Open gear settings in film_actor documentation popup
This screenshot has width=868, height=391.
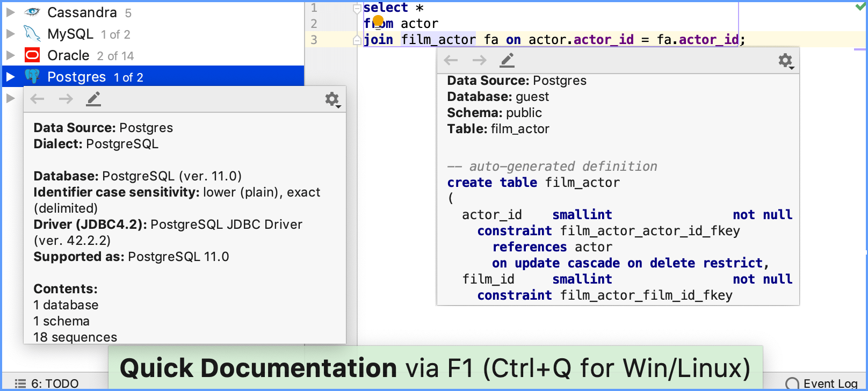coord(786,61)
